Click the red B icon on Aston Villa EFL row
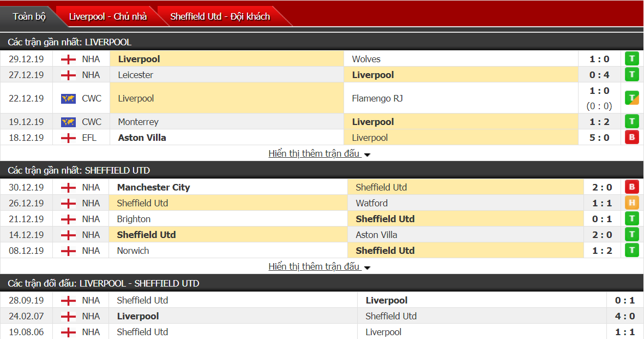The height and width of the screenshot is (339, 644). point(631,137)
